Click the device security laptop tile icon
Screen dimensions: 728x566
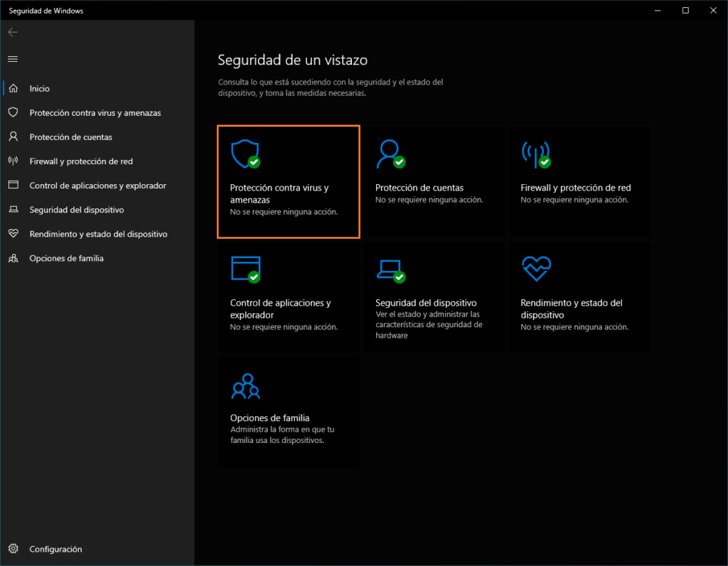coord(390,268)
